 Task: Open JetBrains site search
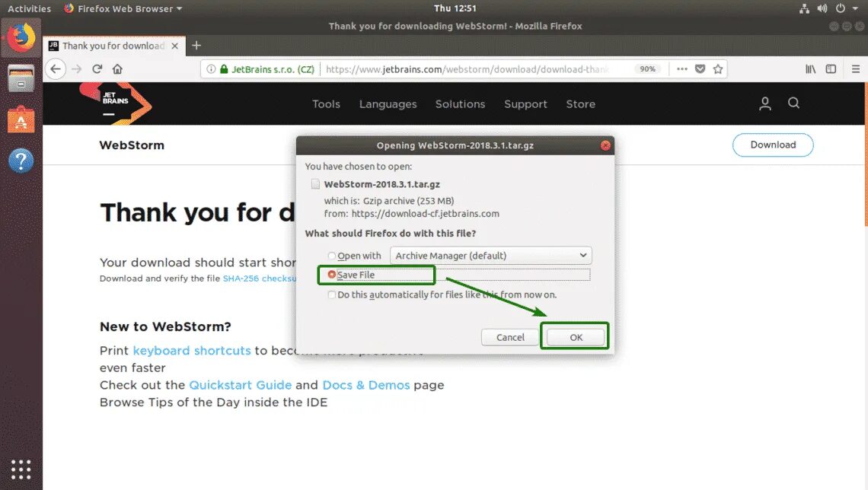click(794, 103)
